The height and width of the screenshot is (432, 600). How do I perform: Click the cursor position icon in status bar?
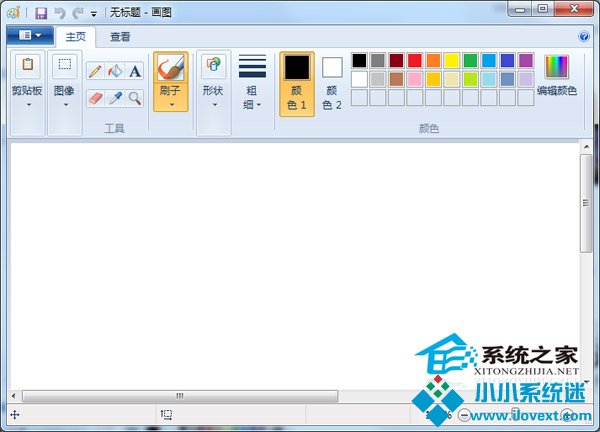(x=15, y=414)
